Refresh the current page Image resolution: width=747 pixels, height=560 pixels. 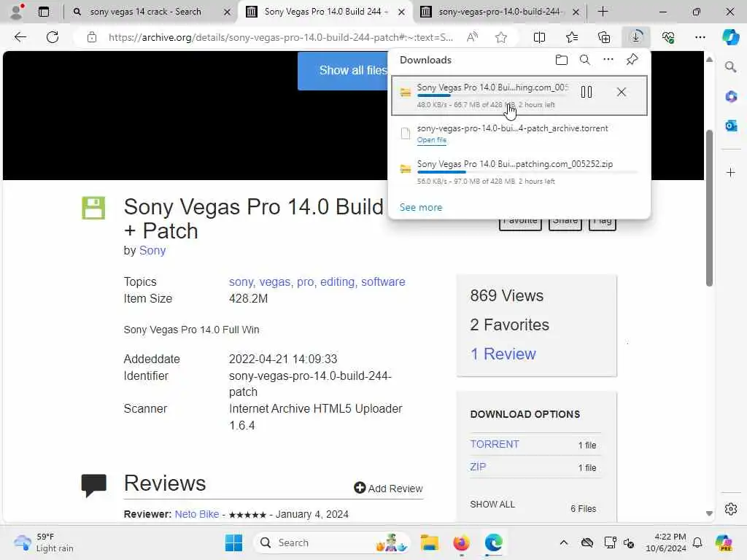(53, 37)
